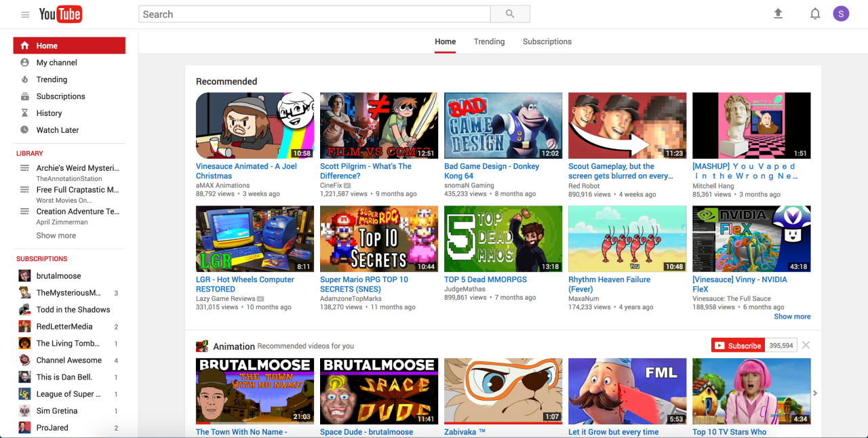The image size is (868, 438).
Task: Switch to the Home tab
Action: click(446, 41)
